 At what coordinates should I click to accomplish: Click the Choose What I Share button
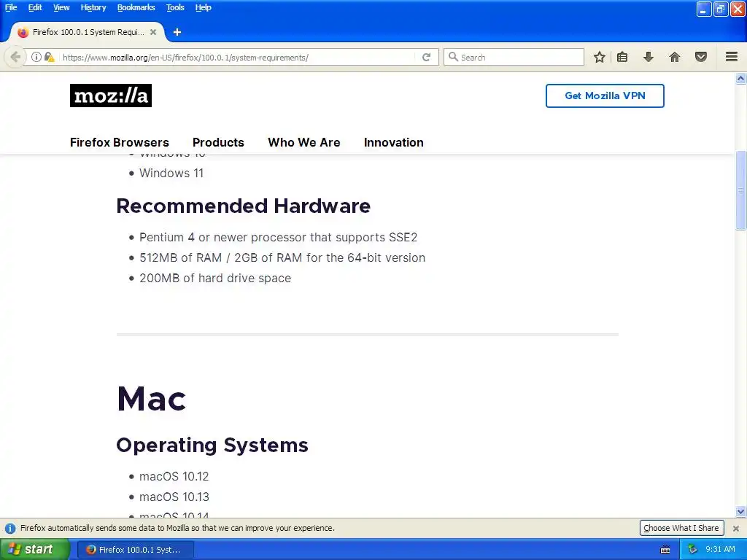click(x=681, y=528)
